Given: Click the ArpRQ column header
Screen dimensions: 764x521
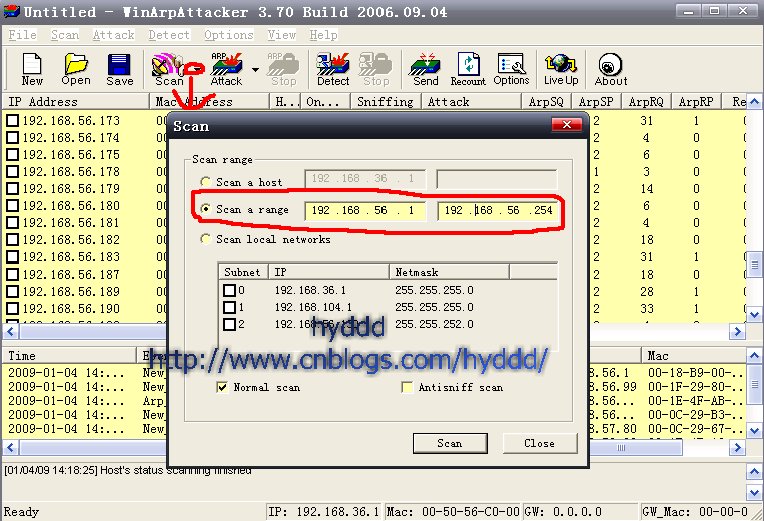Looking at the screenshot, I should 646,101.
